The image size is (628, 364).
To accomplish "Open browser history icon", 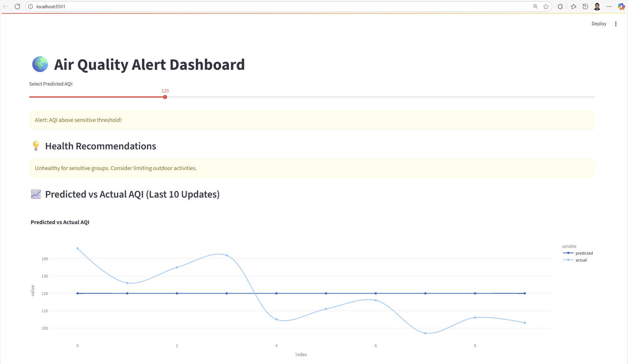I will click(x=585, y=7).
